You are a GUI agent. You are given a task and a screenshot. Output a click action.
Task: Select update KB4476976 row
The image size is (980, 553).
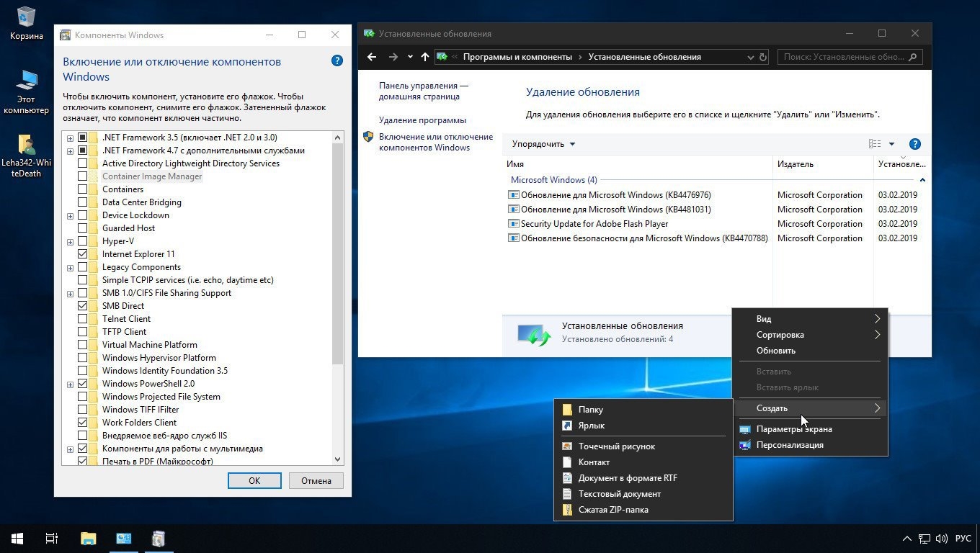639,195
